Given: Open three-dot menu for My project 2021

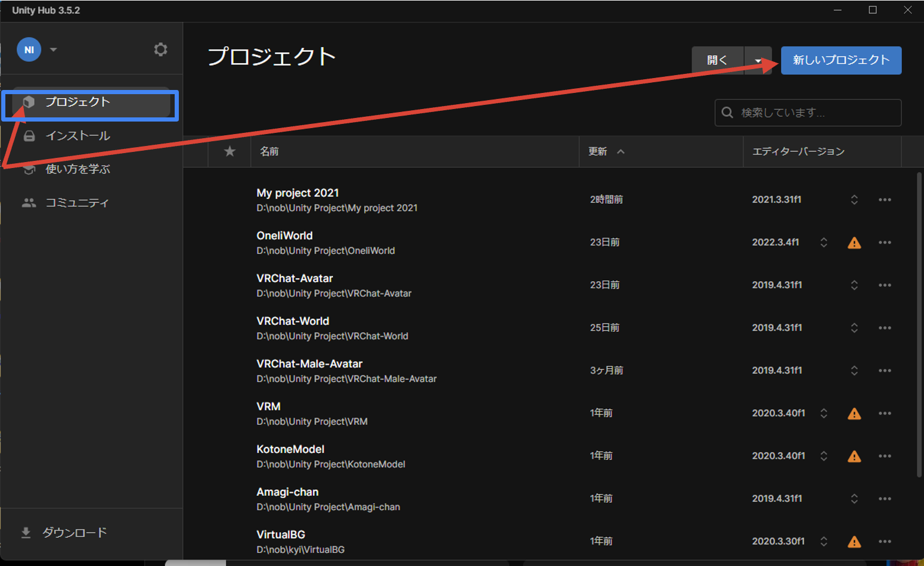Looking at the screenshot, I should (x=885, y=200).
